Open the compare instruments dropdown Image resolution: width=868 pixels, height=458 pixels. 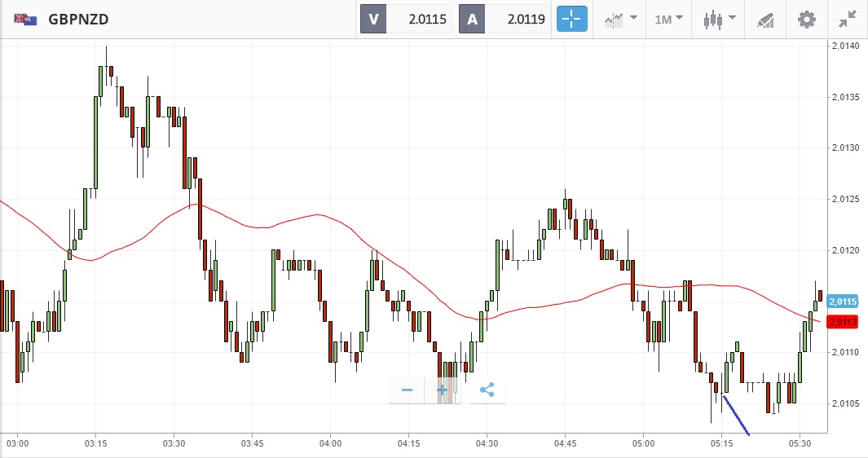pos(620,19)
